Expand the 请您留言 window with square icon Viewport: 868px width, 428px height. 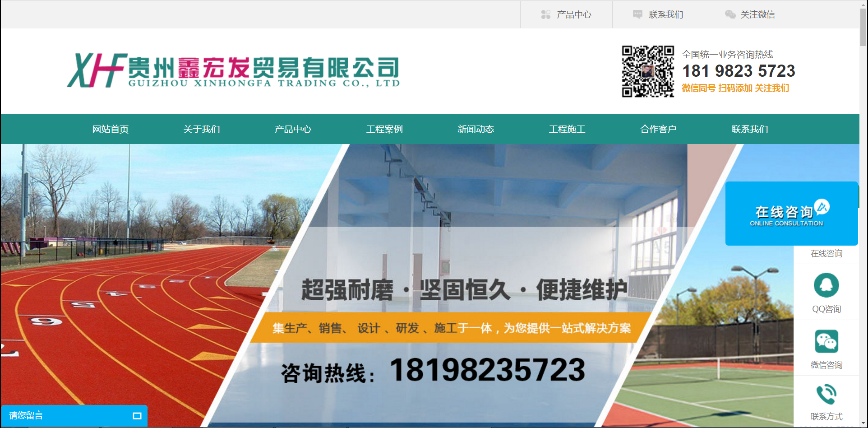tap(137, 416)
